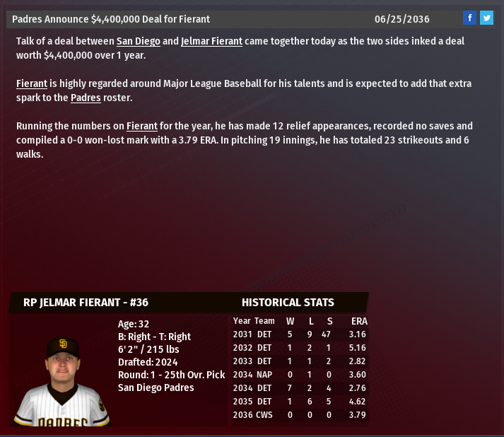Click the 'Padres Announce $4,400,000 Deal' headline
The height and width of the screenshot is (437, 504).
click(111, 19)
